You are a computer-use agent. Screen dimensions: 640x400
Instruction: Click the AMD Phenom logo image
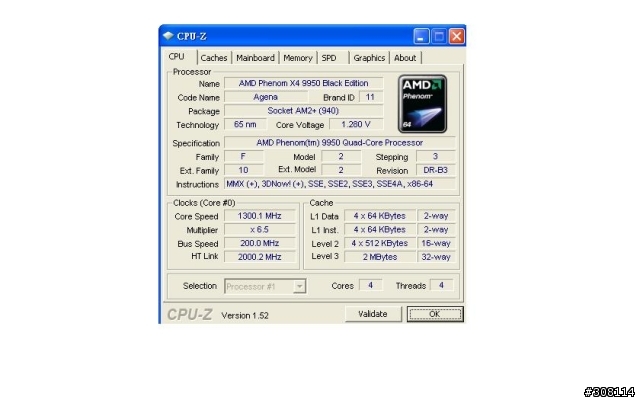[x=422, y=104]
